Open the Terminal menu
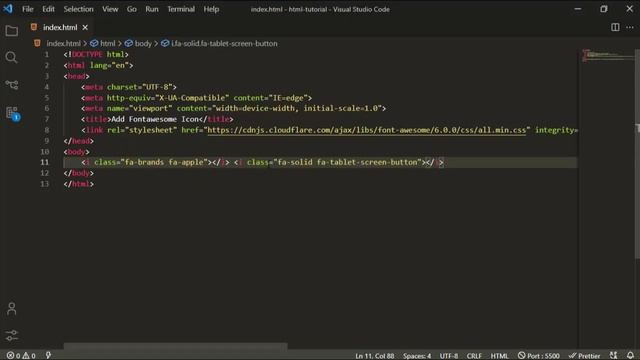The width and height of the screenshot is (640, 360). [181, 9]
